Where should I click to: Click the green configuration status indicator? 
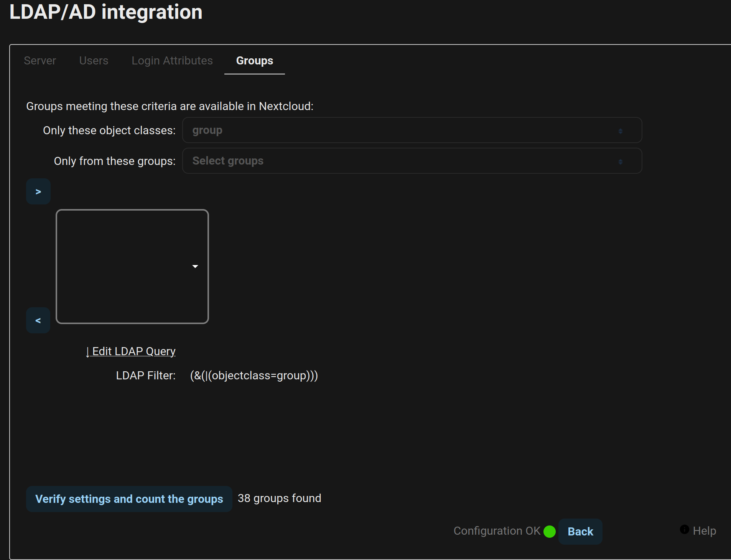coord(550,532)
